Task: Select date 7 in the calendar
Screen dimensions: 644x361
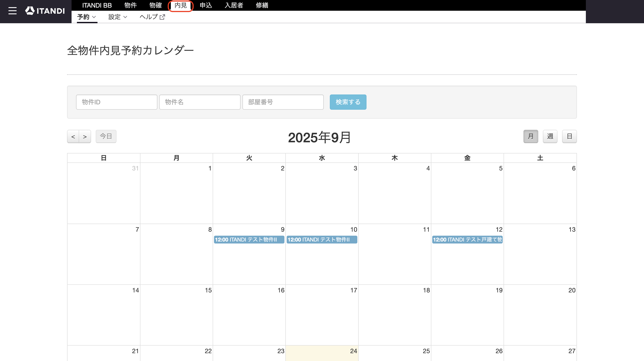Action: [137, 230]
